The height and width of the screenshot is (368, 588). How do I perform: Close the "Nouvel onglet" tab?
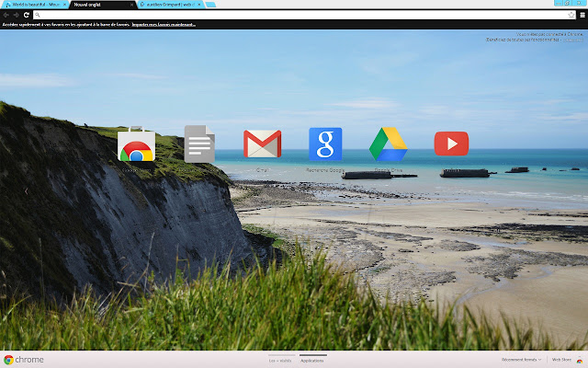coord(131,5)
